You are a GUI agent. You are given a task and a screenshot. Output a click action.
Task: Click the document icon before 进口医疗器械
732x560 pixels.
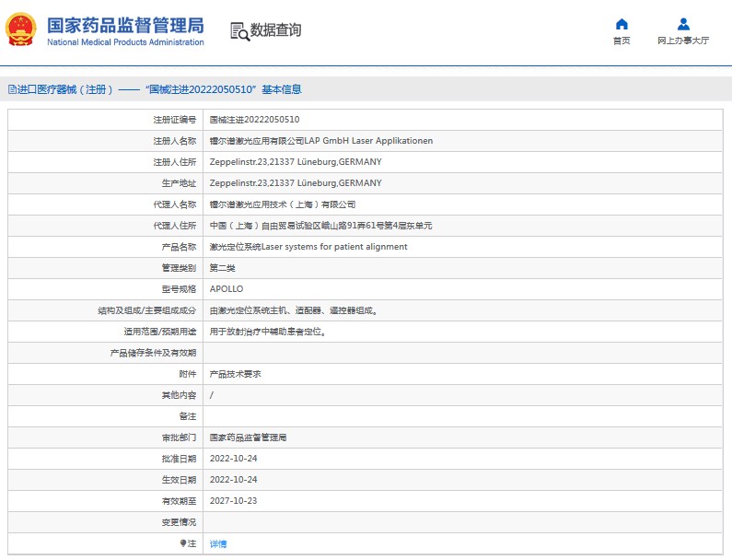click(x=12, y=89)
